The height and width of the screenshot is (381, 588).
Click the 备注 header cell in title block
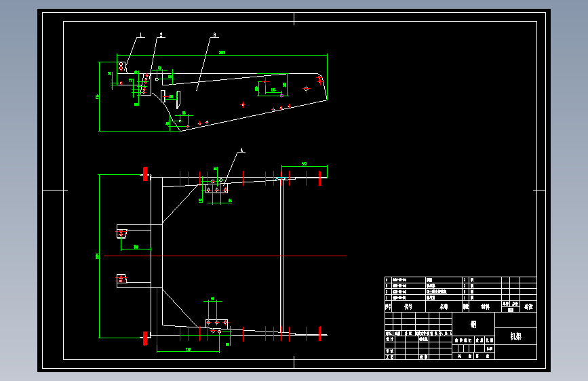pos(528,306)
